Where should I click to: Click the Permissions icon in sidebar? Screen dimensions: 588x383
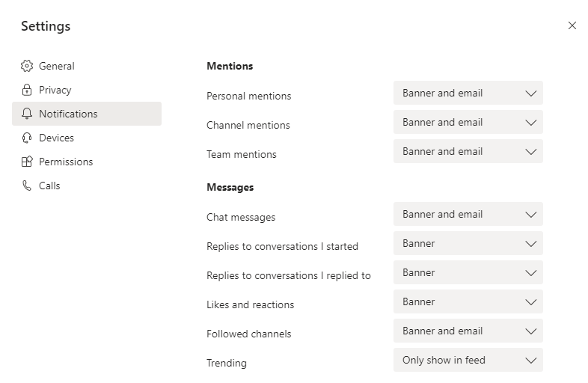coord(27,162)
